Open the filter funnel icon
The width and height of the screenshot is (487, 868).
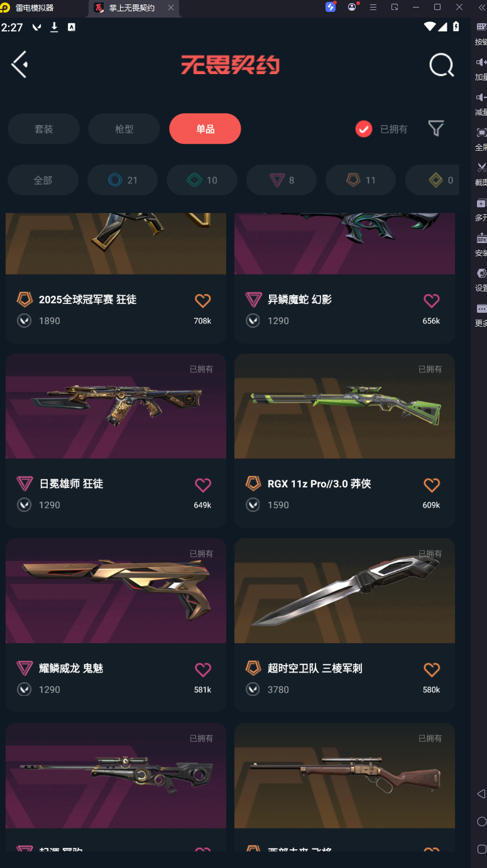click(436, 129)
